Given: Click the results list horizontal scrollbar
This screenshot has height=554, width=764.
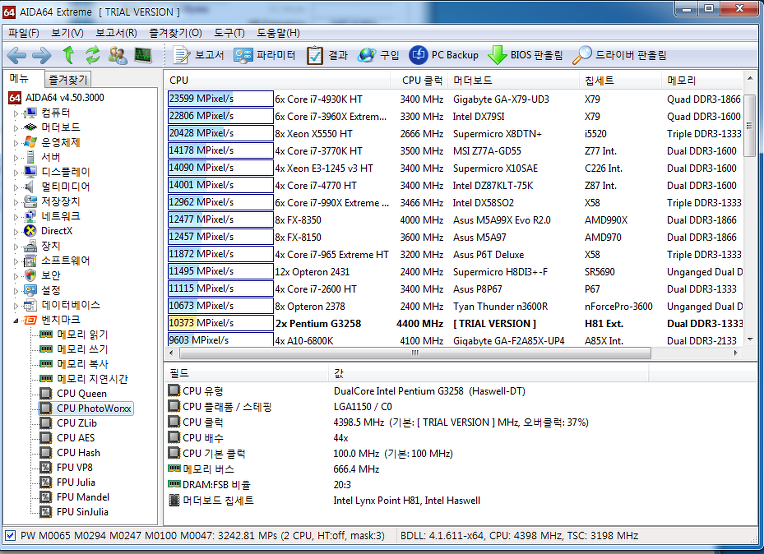Looking at the screenshot, I should [414, 352].
